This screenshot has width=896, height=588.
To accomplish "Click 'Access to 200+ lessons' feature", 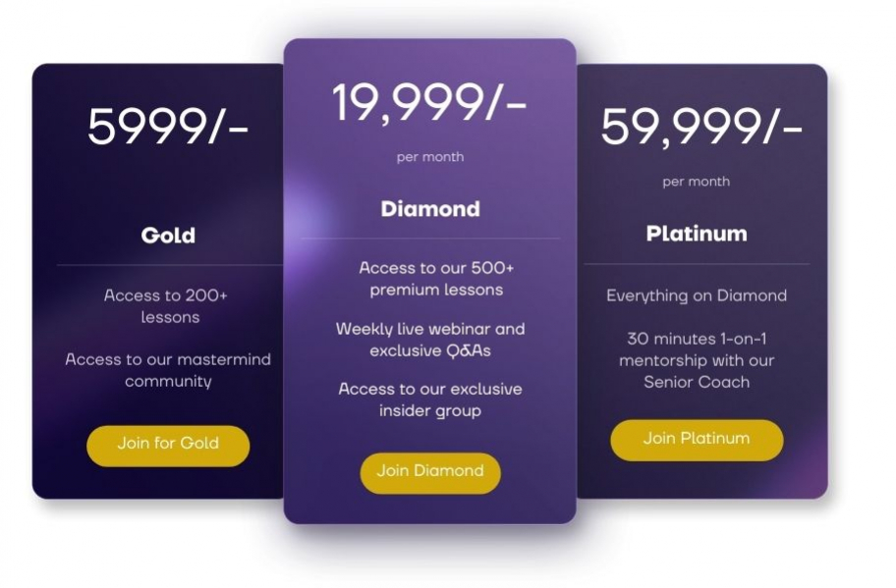I will click(166, 306).
